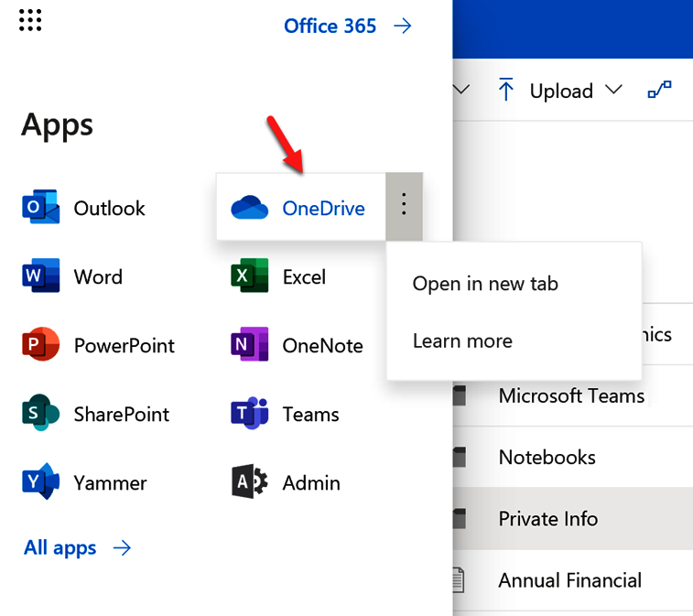Launch Yammer from its icon
Screen dimensions: 693x616
(x=40, y=481)
